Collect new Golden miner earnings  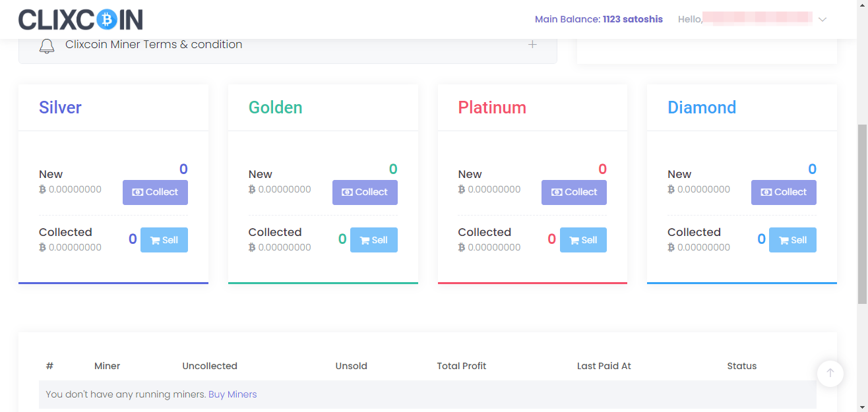(365, 192)
